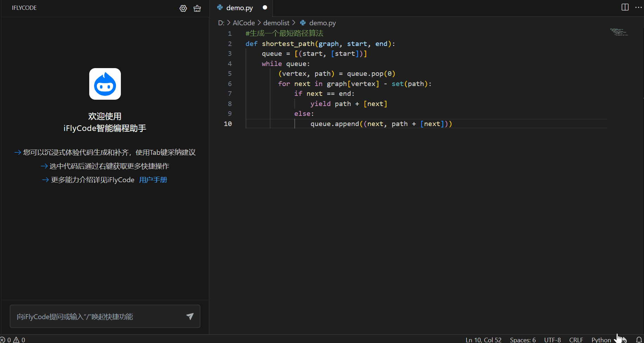Click the Tab键采纳建议 tip line
The image size is (644, 343).
click(x=105, y=152)
